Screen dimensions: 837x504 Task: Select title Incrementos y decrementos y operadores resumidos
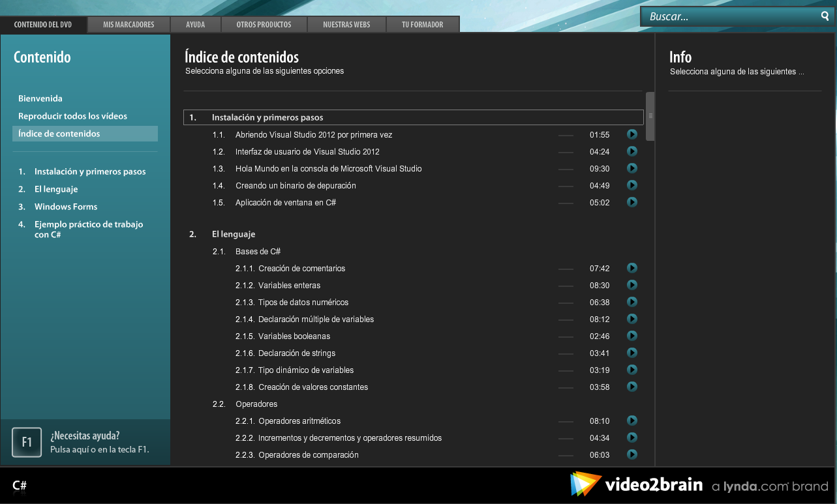[350, 438]
